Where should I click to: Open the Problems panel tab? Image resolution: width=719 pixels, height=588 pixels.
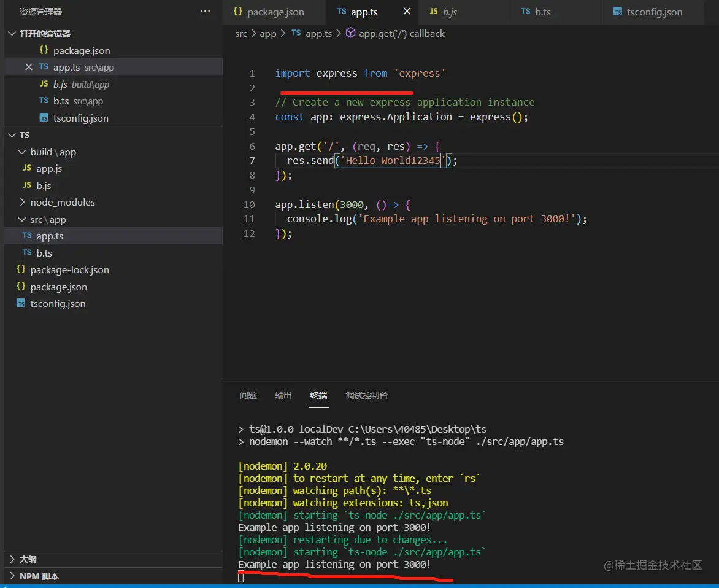(248, 395)
